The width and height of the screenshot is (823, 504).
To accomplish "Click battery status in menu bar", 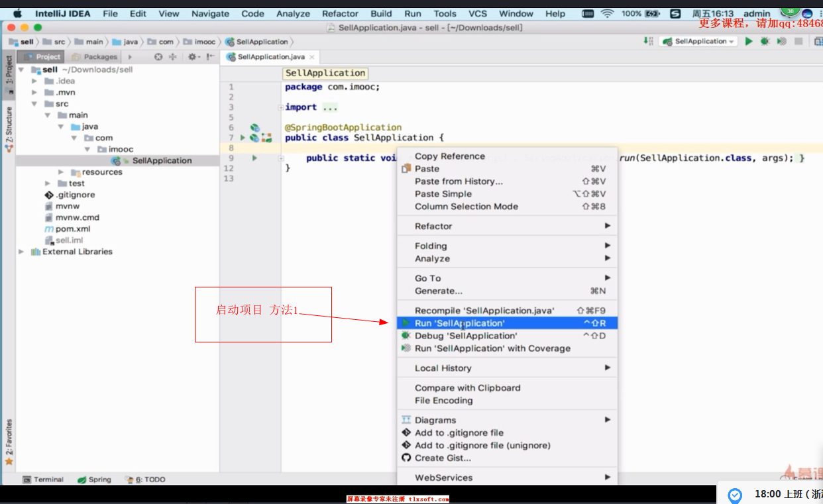I will pos(640,13).
